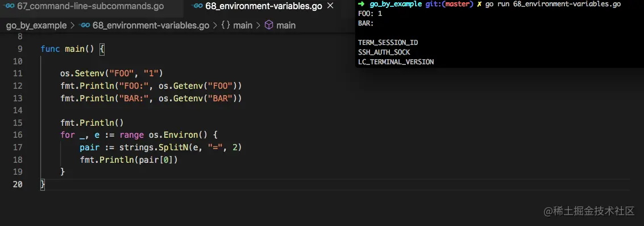Open the last main function breadcrumb dropdown
Image resolution: width=644 pixels, height=226 pixels.
tap(286, 26)
